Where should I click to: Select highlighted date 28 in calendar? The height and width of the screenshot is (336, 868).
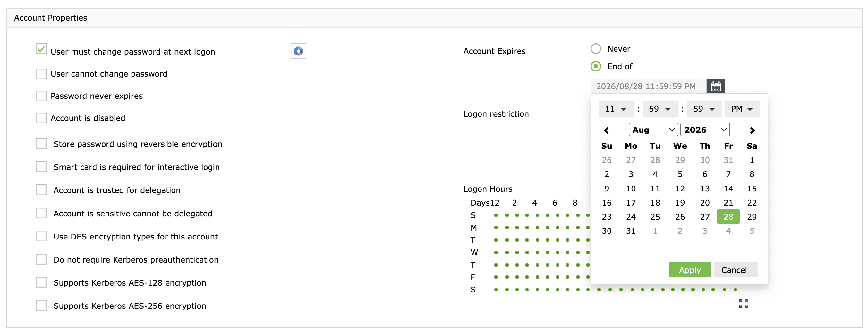(x=728, y=217)
